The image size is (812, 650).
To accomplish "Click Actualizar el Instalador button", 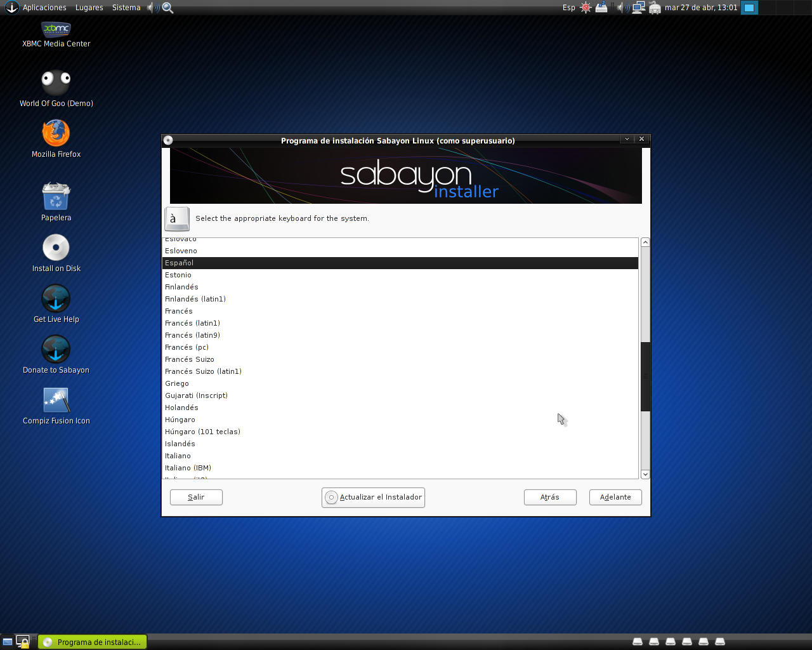I will [373, 497].
